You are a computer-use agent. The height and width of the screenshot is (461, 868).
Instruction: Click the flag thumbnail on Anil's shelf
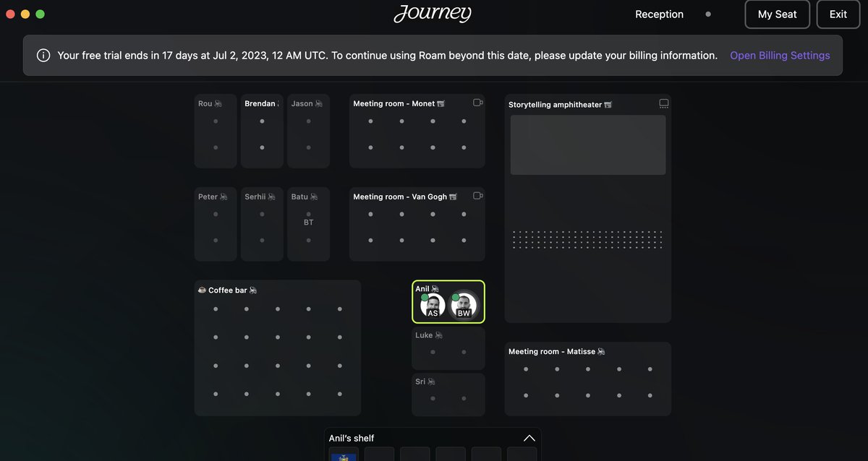[343, 456]
